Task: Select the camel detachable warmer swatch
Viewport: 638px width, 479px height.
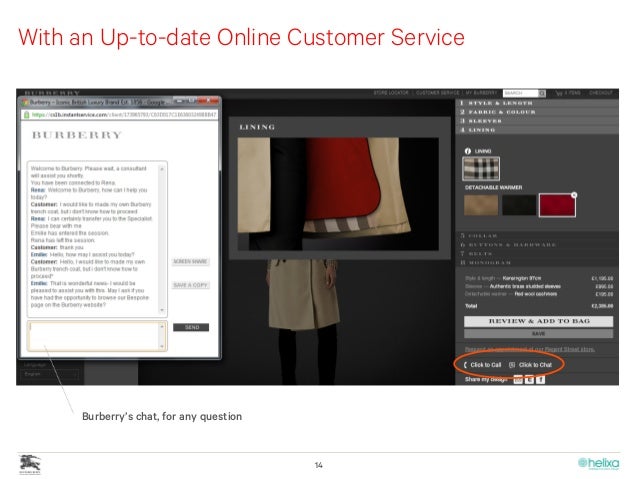Action: 481,205
